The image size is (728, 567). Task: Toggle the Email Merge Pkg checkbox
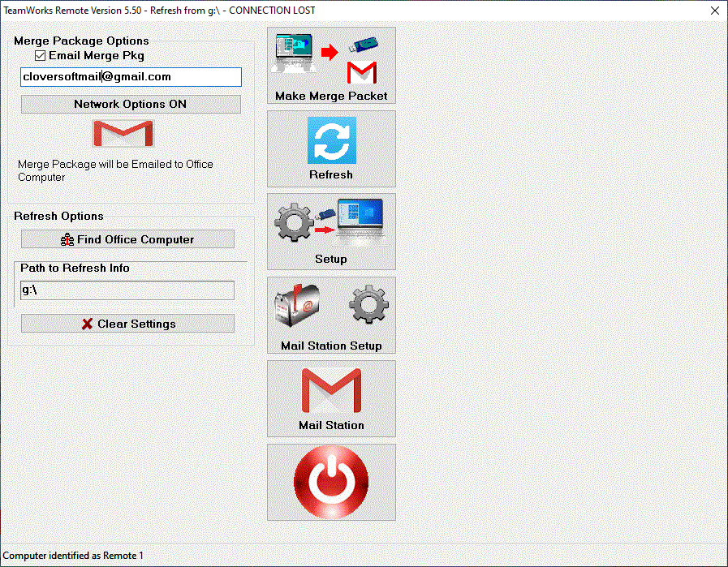point(41,56)
